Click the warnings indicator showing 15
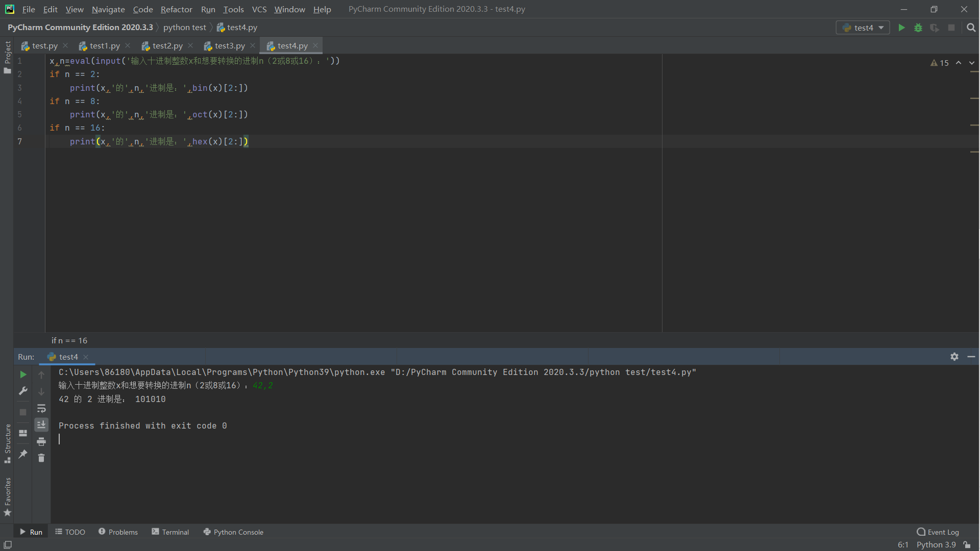 click(939, 63)
